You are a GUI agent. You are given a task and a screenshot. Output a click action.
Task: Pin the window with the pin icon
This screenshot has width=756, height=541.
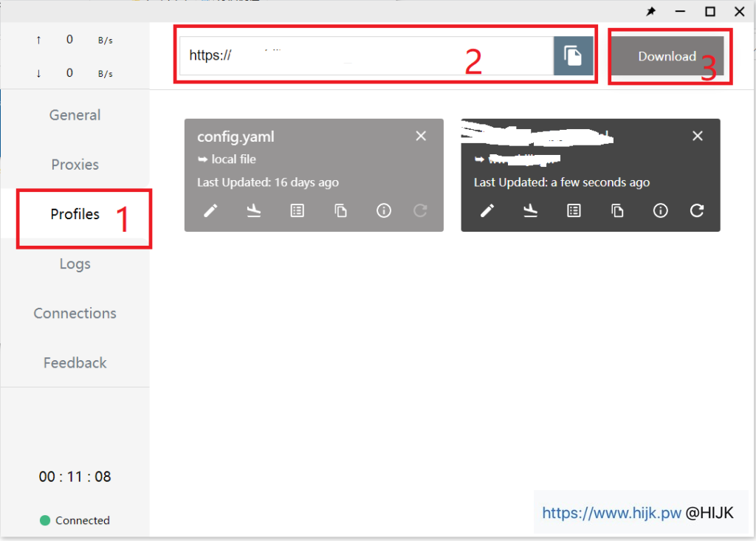(651, 12)
